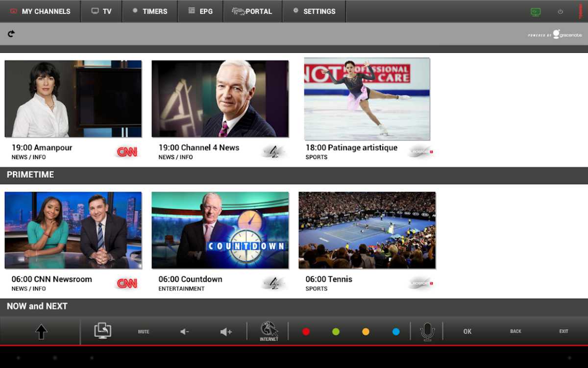Click the 'ENTERTAINMENT' label under Countdown

(181, 289)
